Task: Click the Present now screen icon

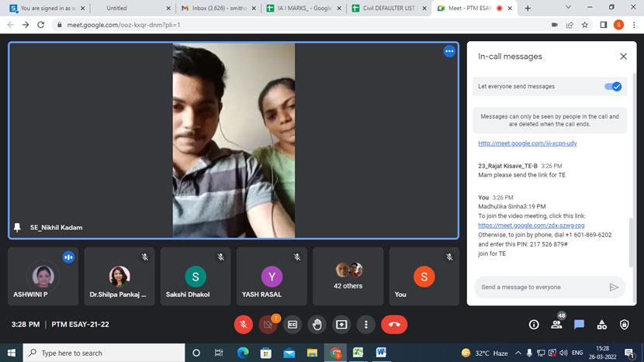Action: pos(341,325)
